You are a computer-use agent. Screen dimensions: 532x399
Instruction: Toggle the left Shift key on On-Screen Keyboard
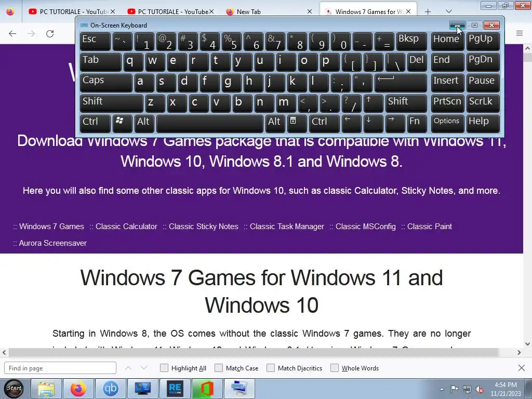112,103
